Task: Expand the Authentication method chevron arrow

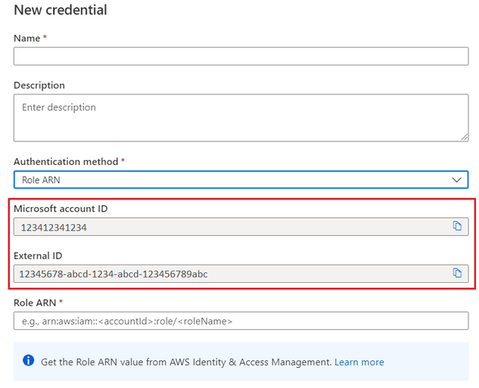Action: (x=456, y=180)
